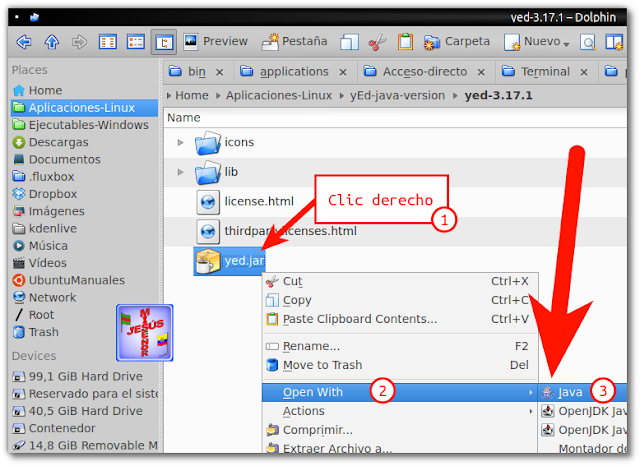
Task: Open Aplicaciones-Linux in Places
Action: tap(84, 108)
